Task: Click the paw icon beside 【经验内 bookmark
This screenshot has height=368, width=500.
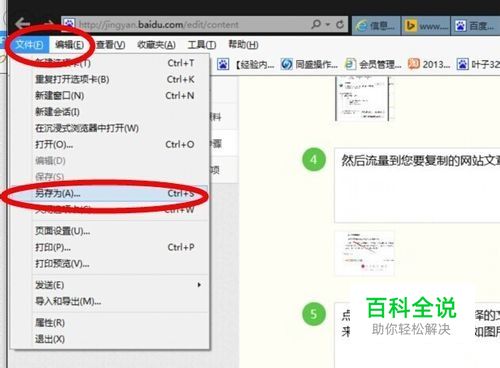Action: 223,64
